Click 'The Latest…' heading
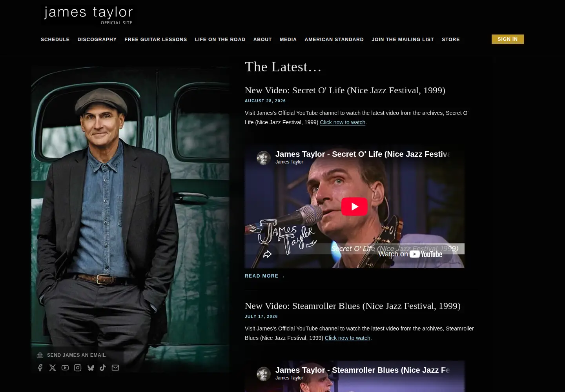Image resolution: width=565 pixels, height=392 pixels. coord(283,67)
